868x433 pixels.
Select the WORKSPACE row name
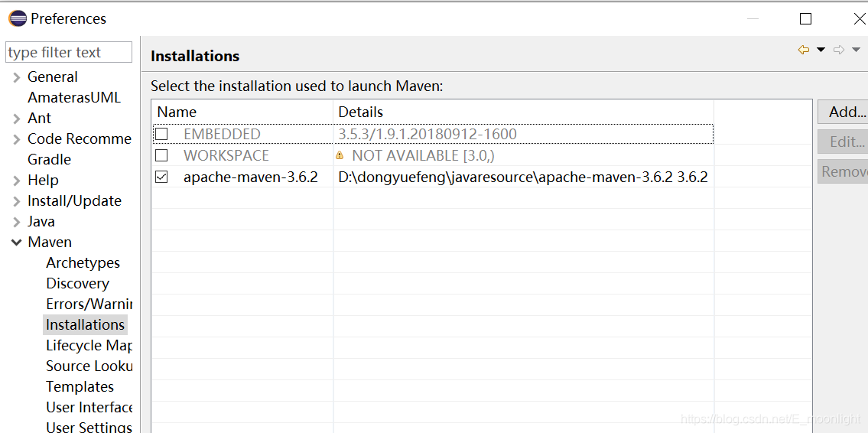tap(226, 155)
